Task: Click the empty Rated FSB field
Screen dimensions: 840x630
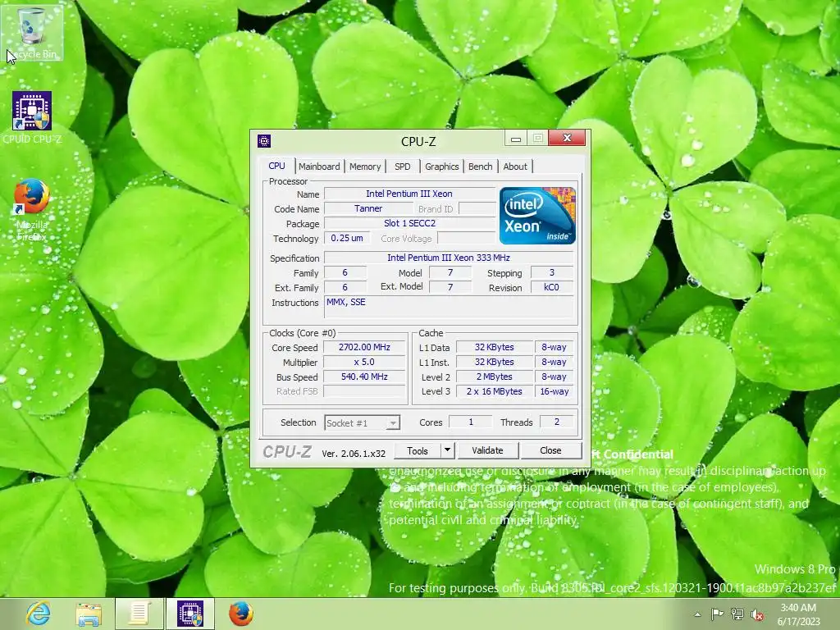Action: coord(364,391)
